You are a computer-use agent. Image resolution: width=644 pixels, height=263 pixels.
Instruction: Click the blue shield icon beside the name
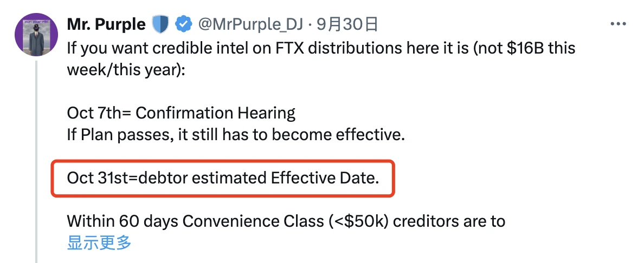point(161,24)
